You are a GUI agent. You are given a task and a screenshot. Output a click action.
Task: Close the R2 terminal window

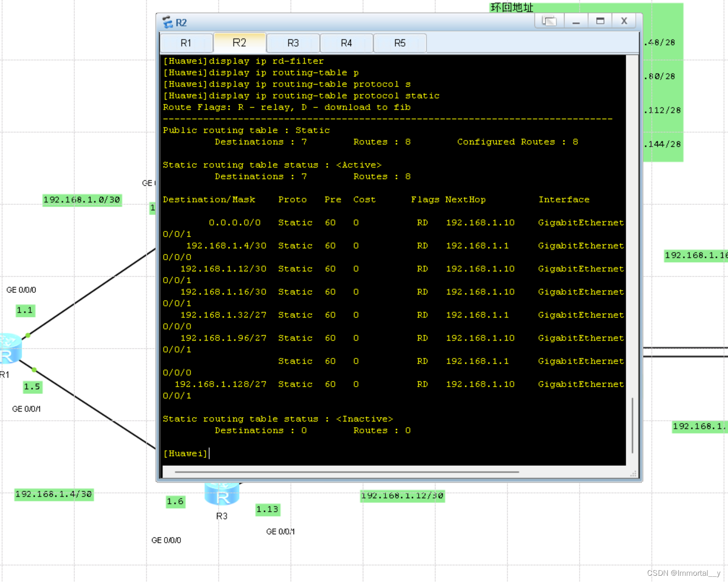tap(624, 21)
